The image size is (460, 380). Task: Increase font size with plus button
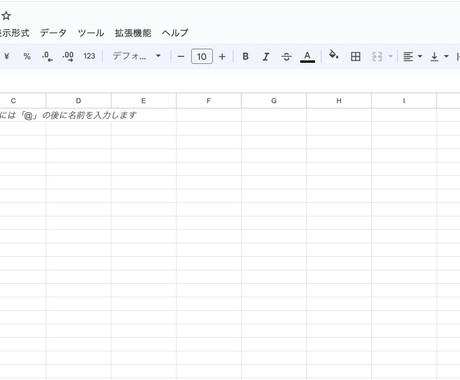pyautogui.click(x=222, y=57)
